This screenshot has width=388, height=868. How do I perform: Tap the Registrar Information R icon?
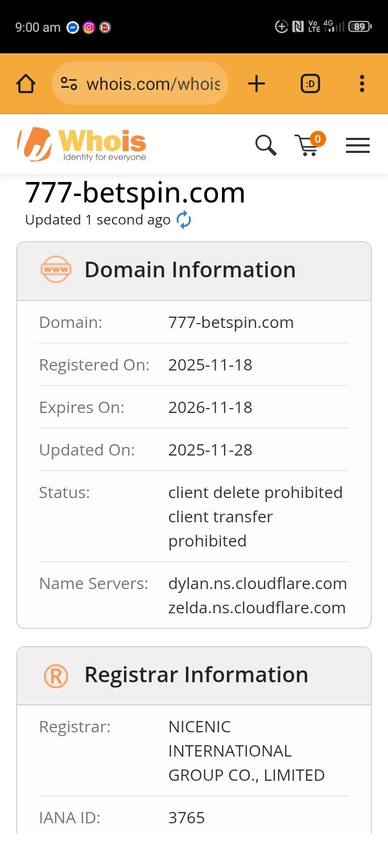(56, 675)
